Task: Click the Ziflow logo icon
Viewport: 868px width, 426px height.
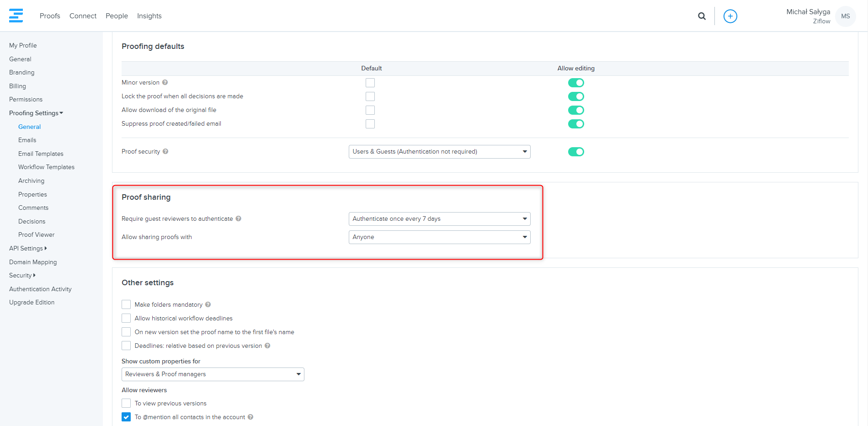Action: tap(16, 16)
